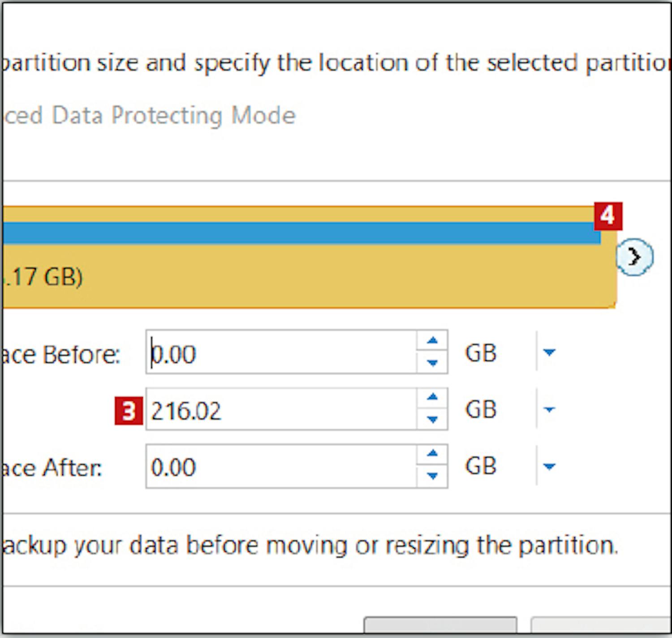The width and height of the screenshot is (672, 638).
Task: Increase the 216.02 partition size value
Action: click(432, 397)
